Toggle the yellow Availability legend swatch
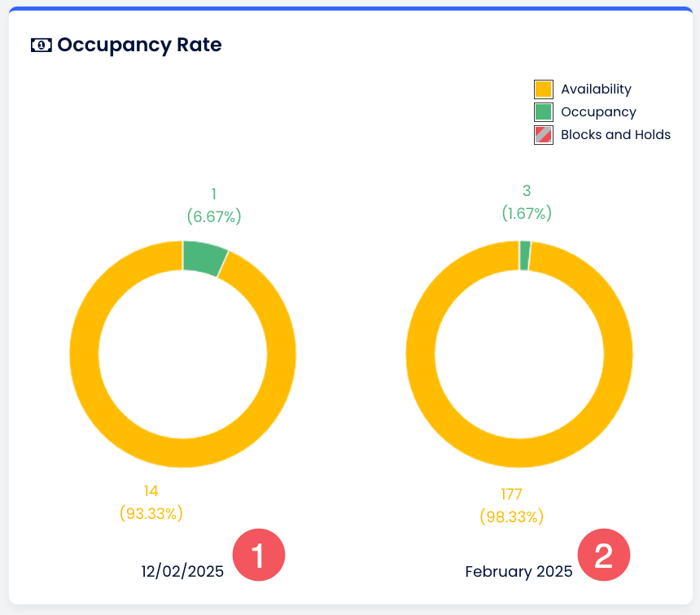Screen dimensions: 700x615 (543, 89)
